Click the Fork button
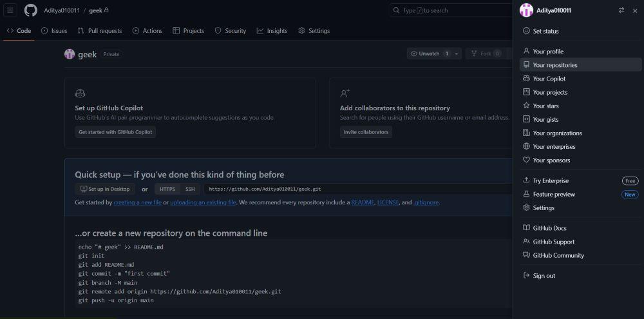The height and width of the screenshot is (319, 644). pyautogui.click(x=486, y=53)
